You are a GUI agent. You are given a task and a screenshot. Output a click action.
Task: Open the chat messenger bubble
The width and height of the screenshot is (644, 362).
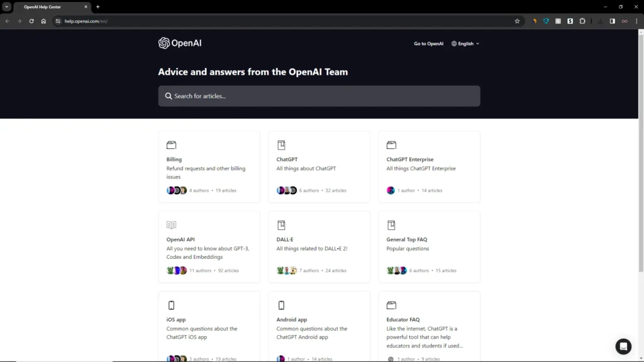[623, 346]
